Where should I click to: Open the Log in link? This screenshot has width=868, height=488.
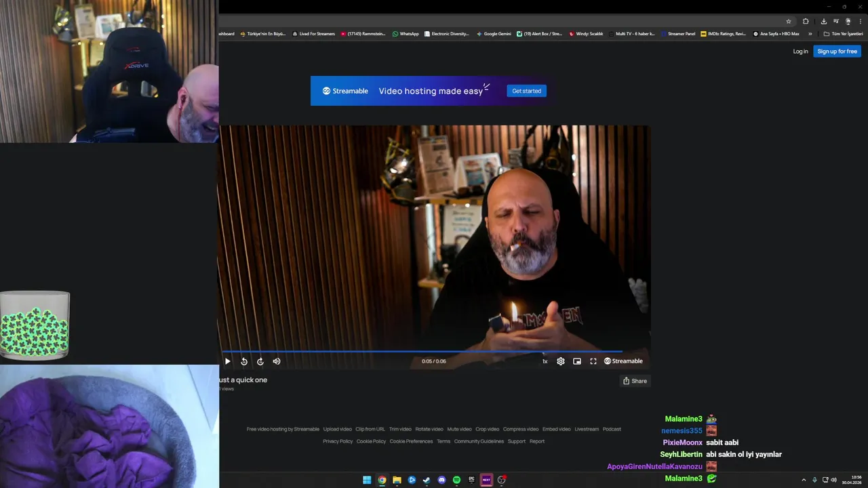coord(801,52)
